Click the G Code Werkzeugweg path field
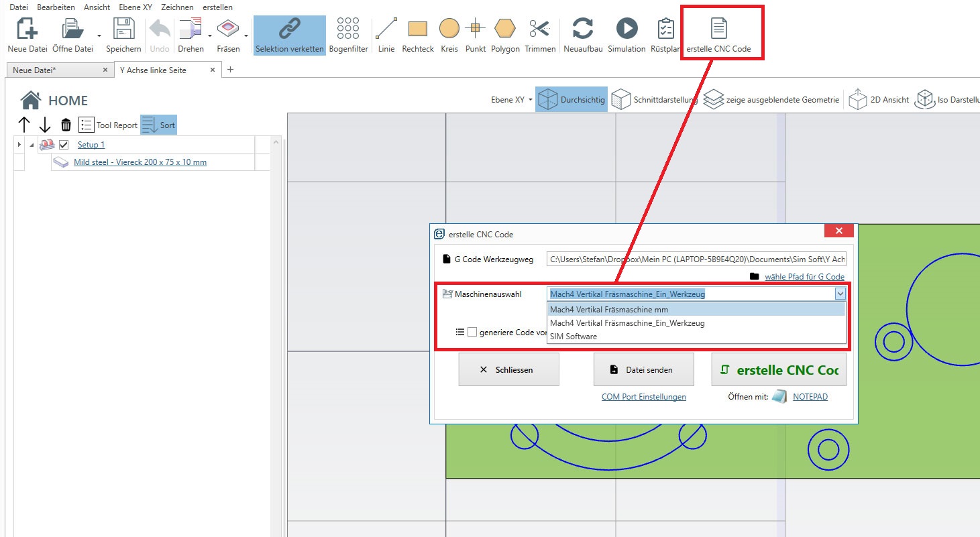This screenshot has height=537, width=980. (696, 259)
